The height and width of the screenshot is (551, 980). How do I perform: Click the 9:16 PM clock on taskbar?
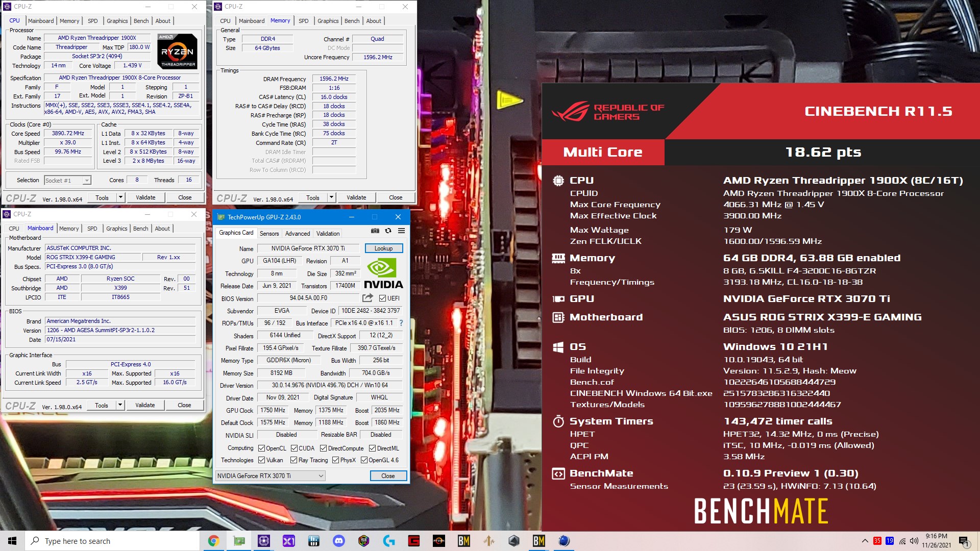click(936, 537)
